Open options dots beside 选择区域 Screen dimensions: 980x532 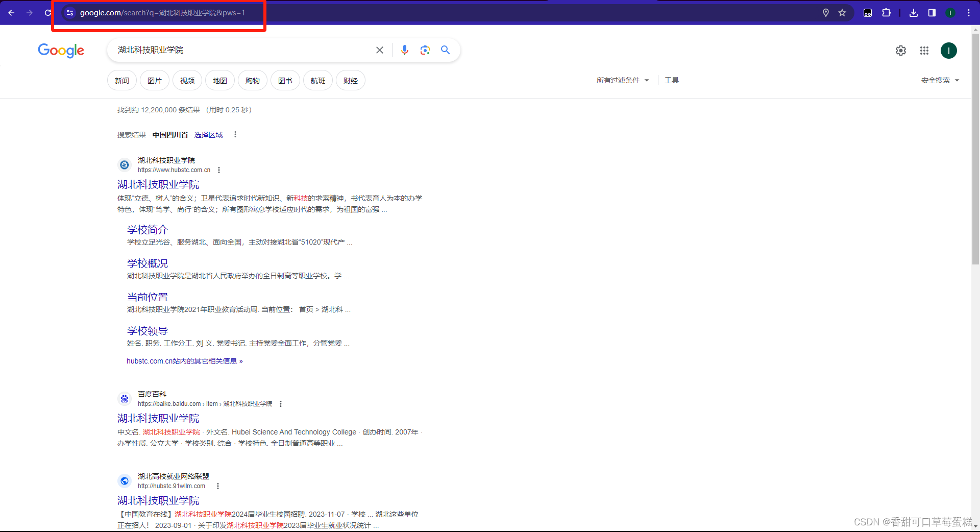click(x=235, y=135)
